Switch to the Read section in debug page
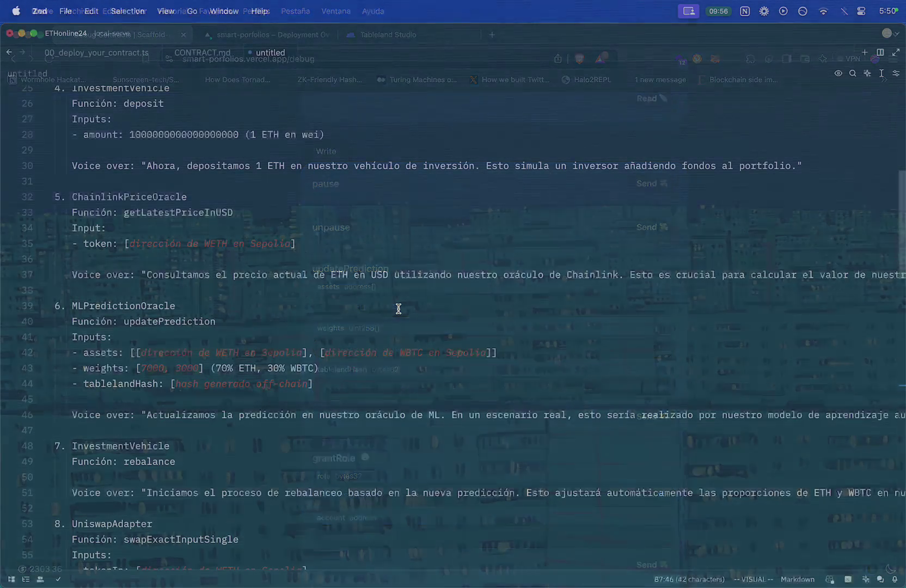This screenshot has width=906, height=588. (x=652, y=99)
